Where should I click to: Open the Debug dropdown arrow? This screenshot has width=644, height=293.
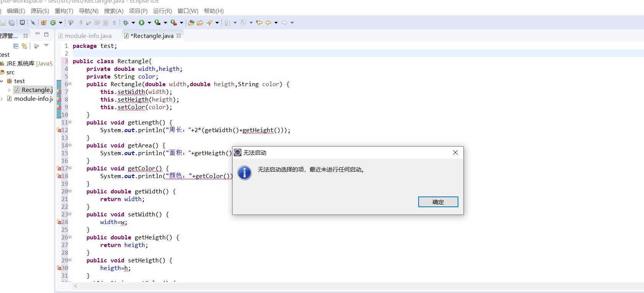coord(133,23)
